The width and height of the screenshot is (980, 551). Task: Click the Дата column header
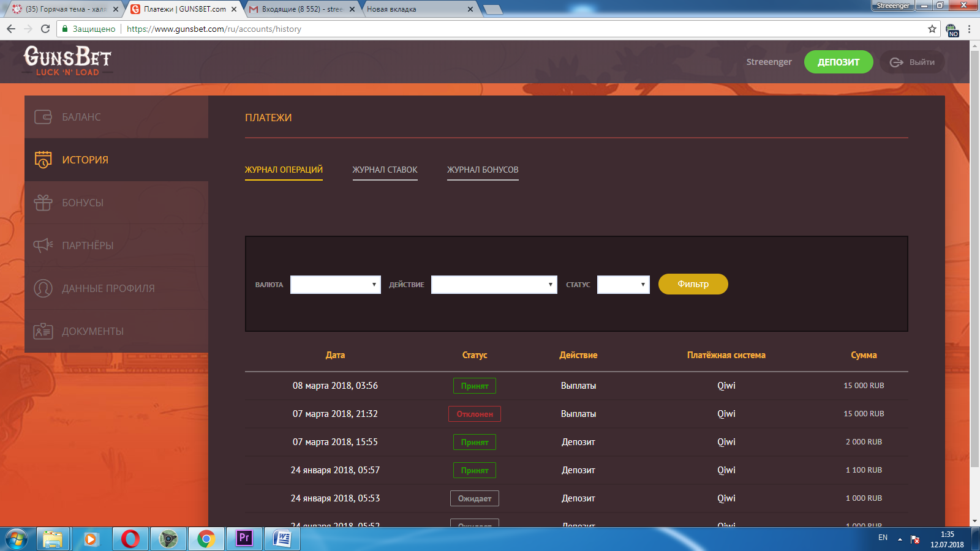tap(335, 355)
